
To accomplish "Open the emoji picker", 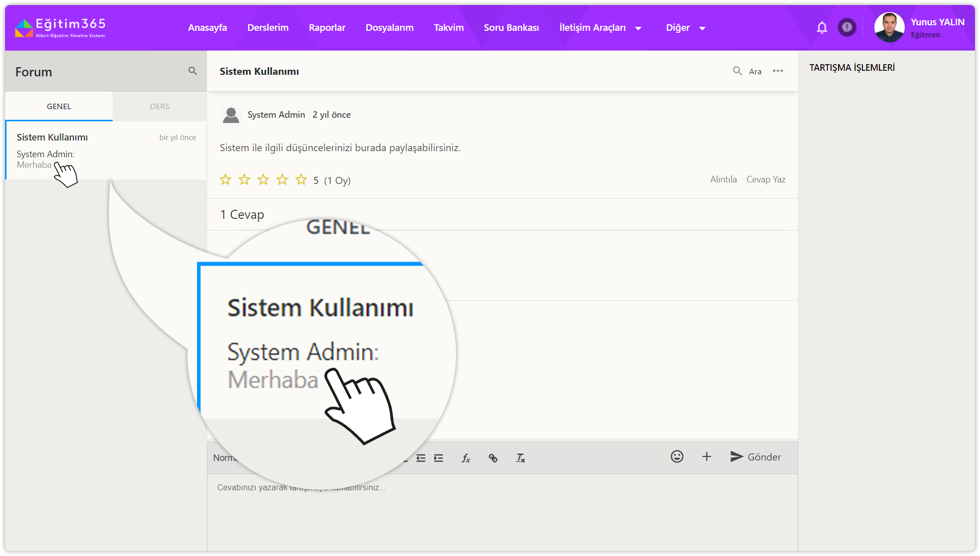I will pos(677,456).
